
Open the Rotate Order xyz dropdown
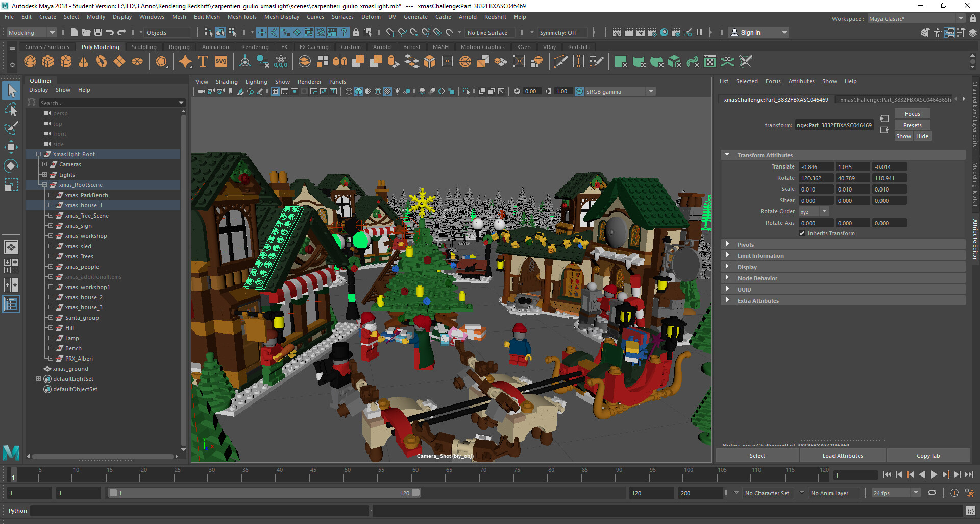[814, 211]
